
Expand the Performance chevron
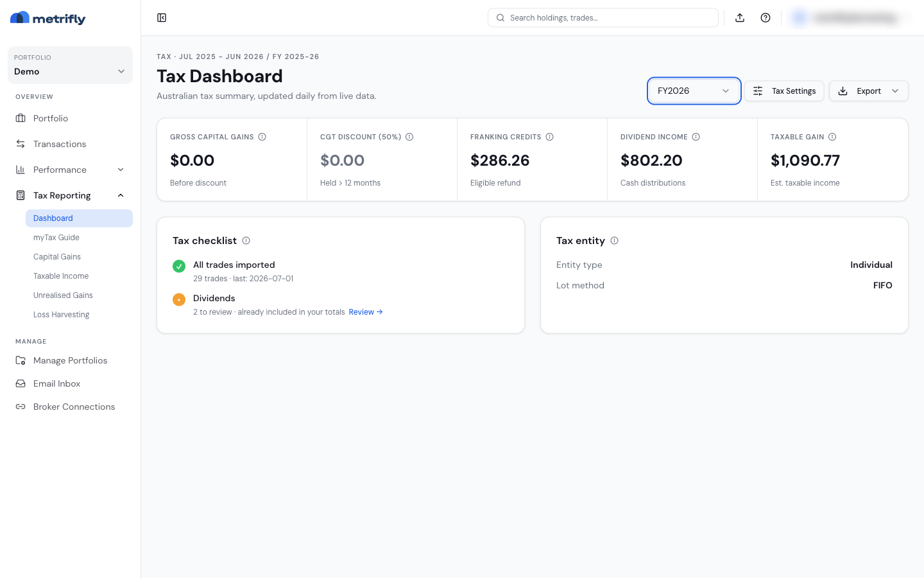click(x=121, y=170)
